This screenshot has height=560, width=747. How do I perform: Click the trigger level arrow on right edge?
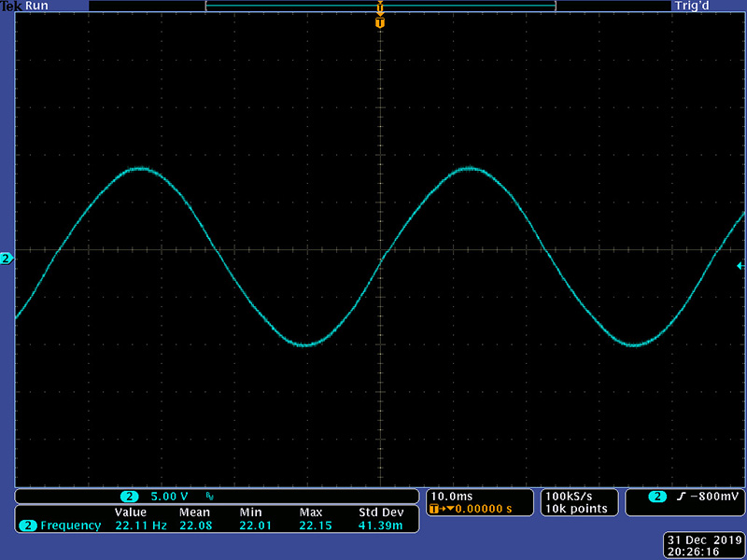click(741, 266)
